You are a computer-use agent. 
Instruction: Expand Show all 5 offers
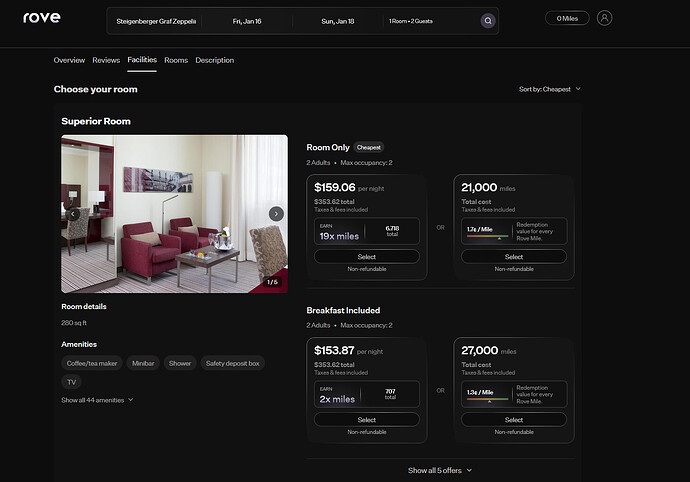click(x=440, y=470)
